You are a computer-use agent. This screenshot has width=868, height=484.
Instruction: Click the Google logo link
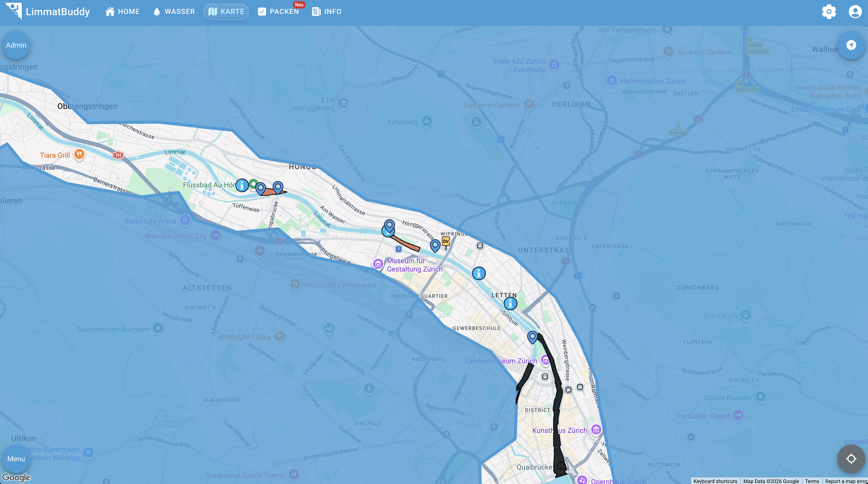[x=16, y=478]
